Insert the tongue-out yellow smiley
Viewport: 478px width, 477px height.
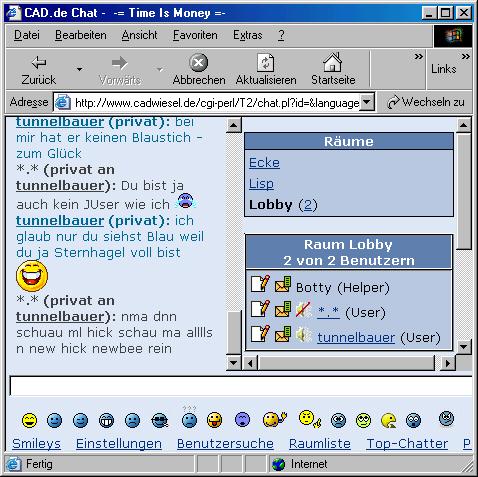coord(214,420)
